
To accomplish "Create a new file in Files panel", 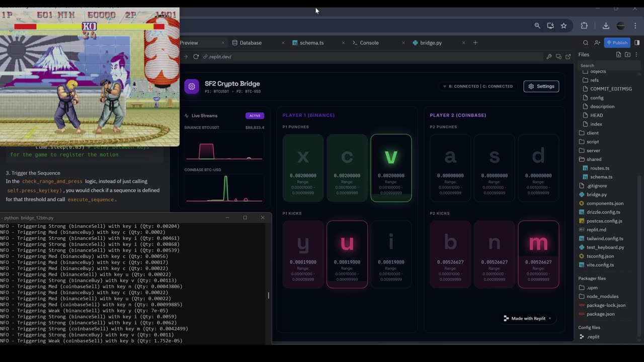I will [x=618, y=54].
